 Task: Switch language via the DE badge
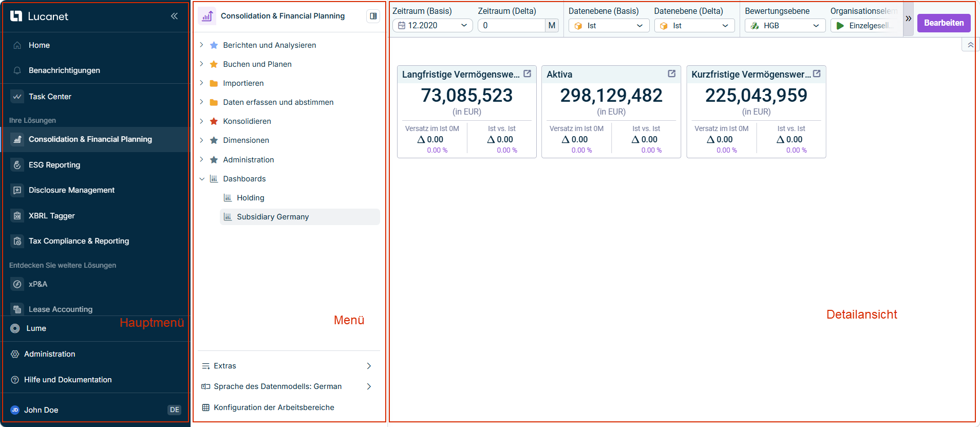(x=175, y=410)
